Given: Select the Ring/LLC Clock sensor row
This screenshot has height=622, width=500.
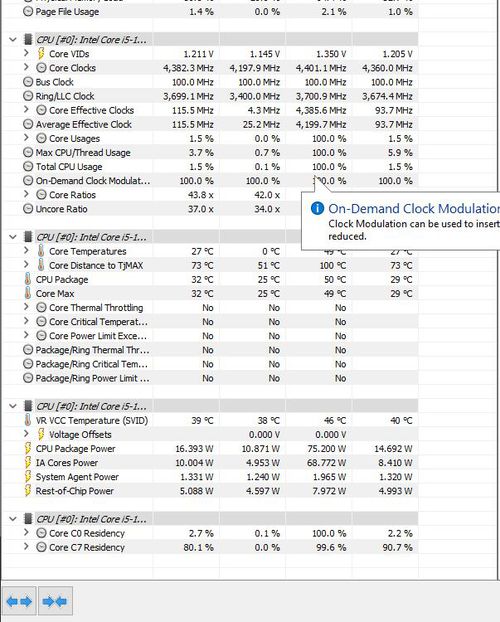Looking at the screenshot, I should coord(220,96).
